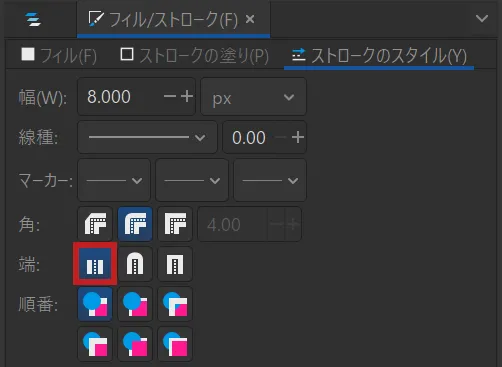Select the round join corner style
Screen dimensions: 502x367
pos(135,224)
